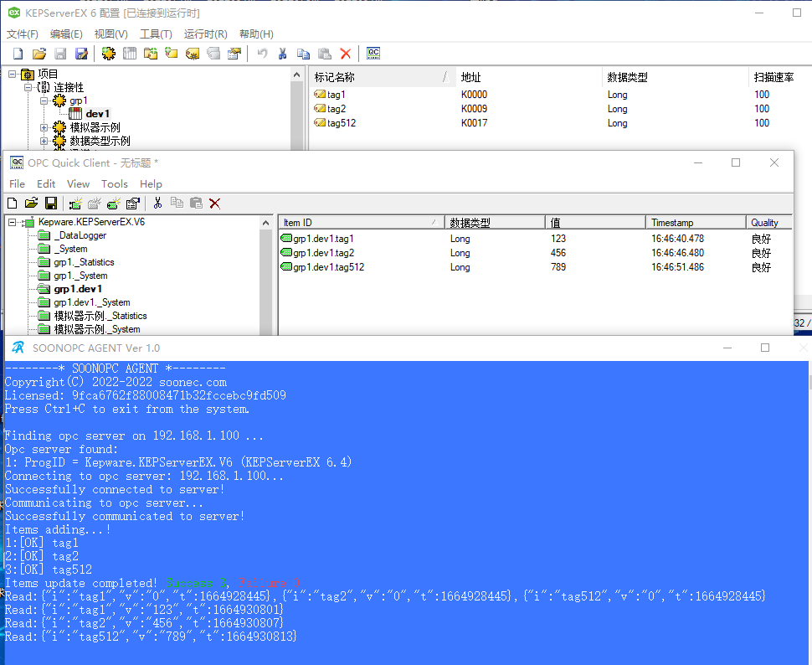Click tag icon beside tag512 in KEPServerEX list
This screenshot has width=812, height=665.
click(x=320, y=123)
